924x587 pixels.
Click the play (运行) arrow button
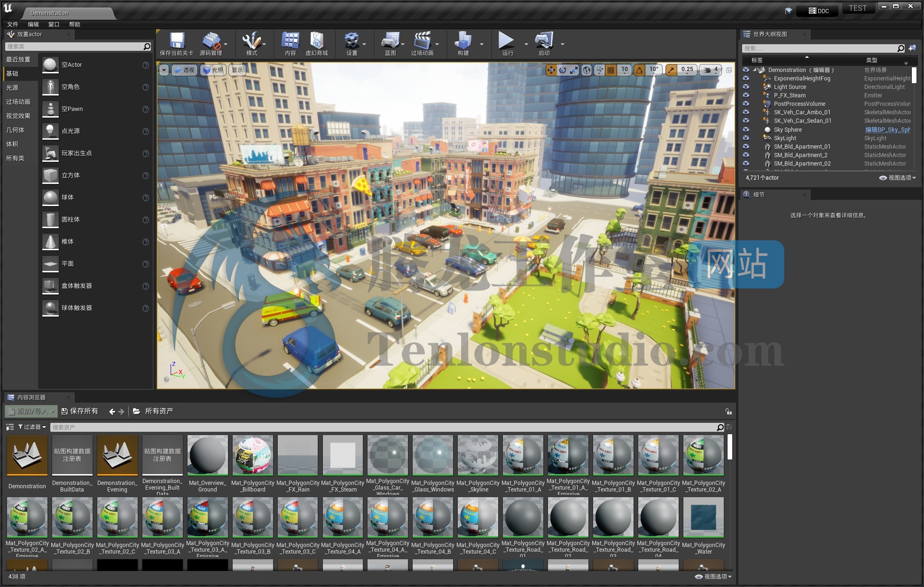click(506, 41)
